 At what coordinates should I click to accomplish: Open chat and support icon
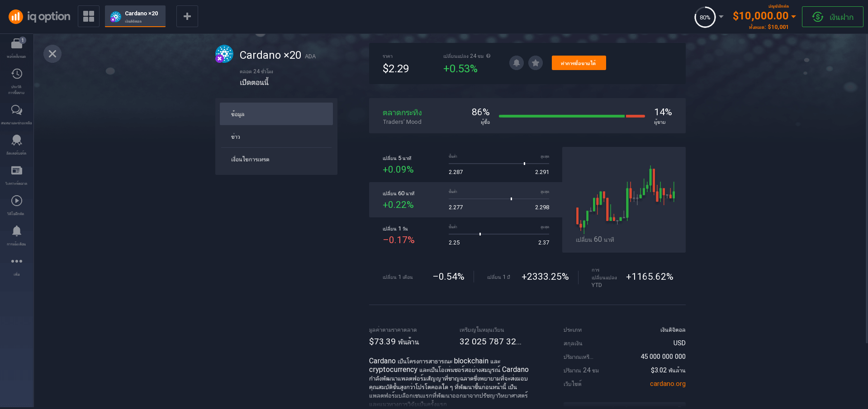17,110
